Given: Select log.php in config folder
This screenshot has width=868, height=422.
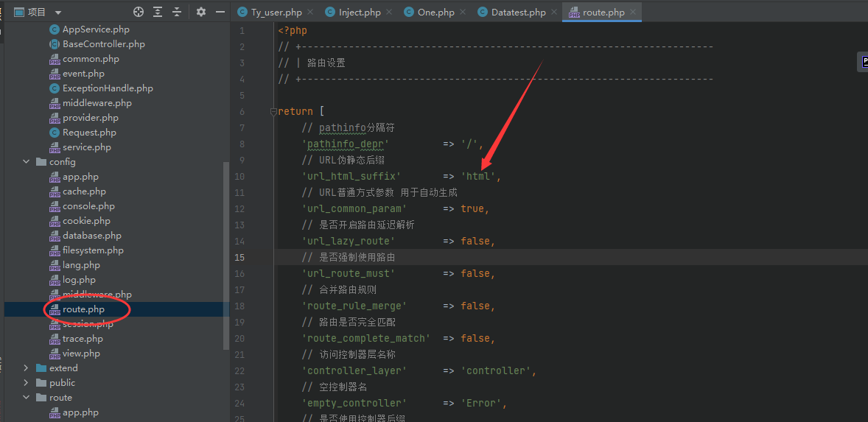Looking at the screenshot, I should pos(79,280).
